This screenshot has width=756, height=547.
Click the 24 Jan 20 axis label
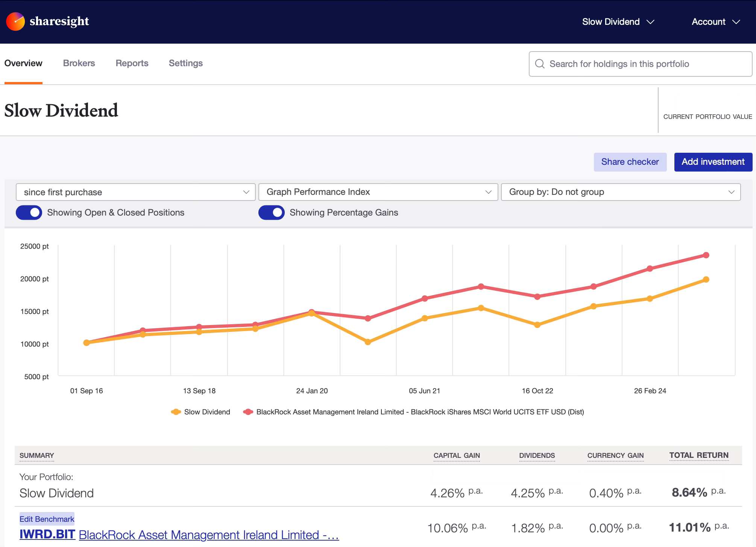tap(312, 391)
